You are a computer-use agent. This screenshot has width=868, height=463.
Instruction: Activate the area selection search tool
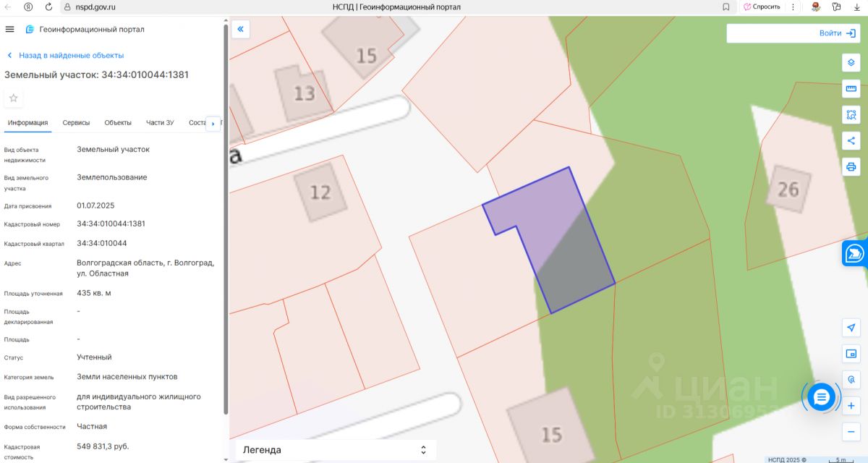point(851,114)
